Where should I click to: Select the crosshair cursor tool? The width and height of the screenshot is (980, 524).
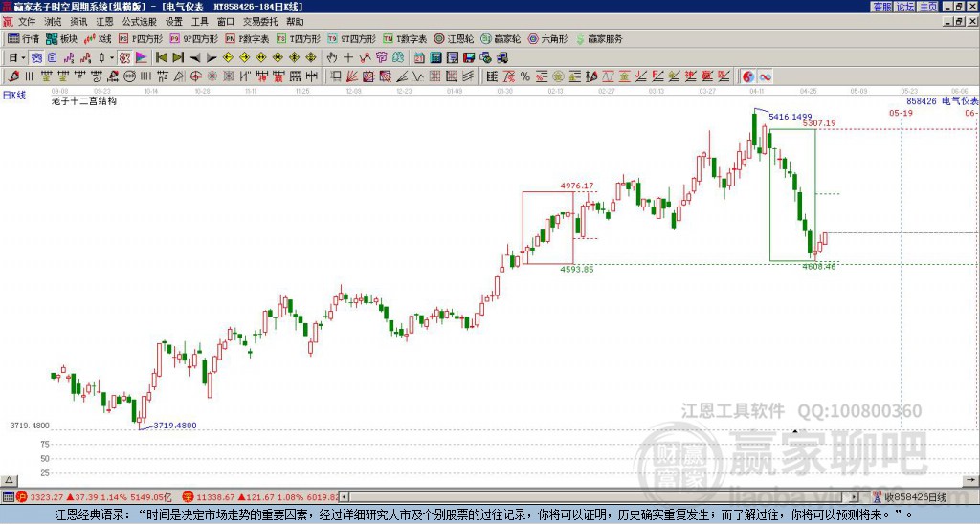coord(348,58)
